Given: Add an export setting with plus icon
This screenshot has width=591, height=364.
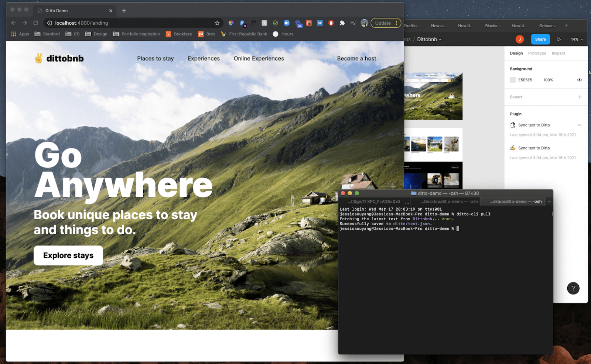Looking at the screenshot, I should point(580,97).
